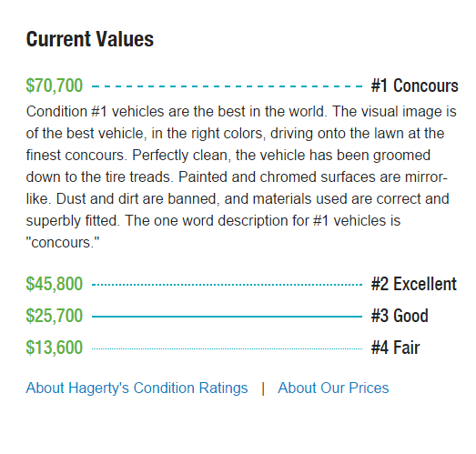Screen dimensions: 476x454
Task: Expand the #3 Good condition row
Action: [x=242, y=316]
